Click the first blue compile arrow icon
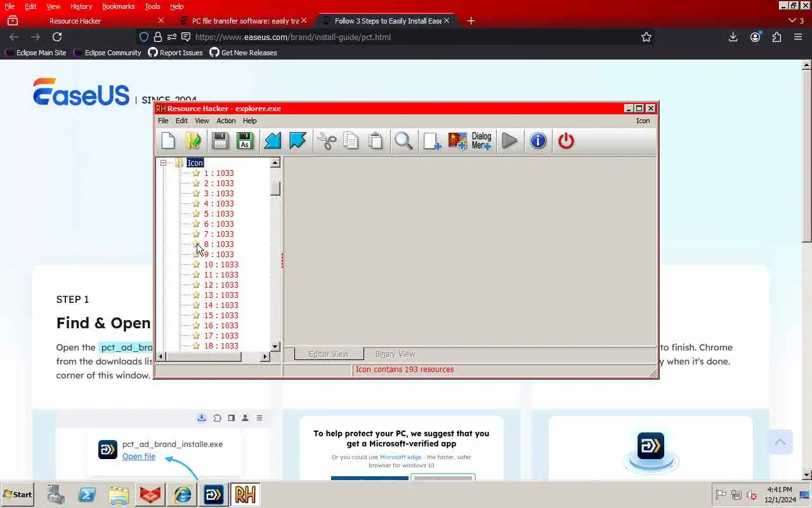 point(272,141)
